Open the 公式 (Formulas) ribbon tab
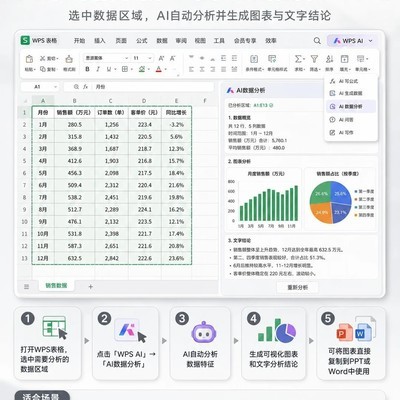 pos(142,41)
